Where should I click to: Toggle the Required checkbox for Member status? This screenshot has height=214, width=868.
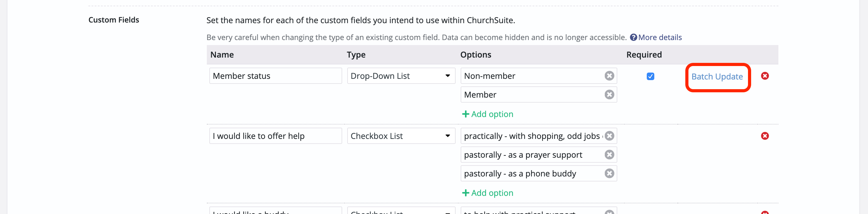[650, 76]
